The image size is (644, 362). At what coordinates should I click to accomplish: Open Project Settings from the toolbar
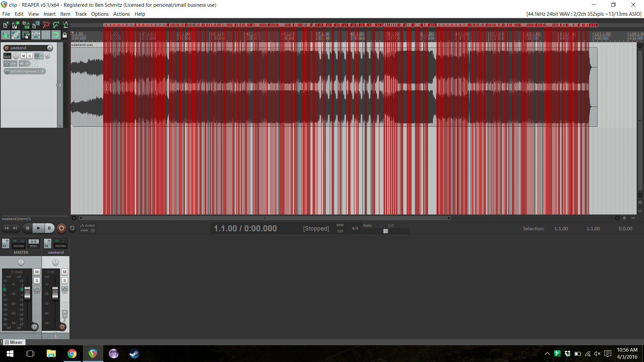(x=36, y=25)
